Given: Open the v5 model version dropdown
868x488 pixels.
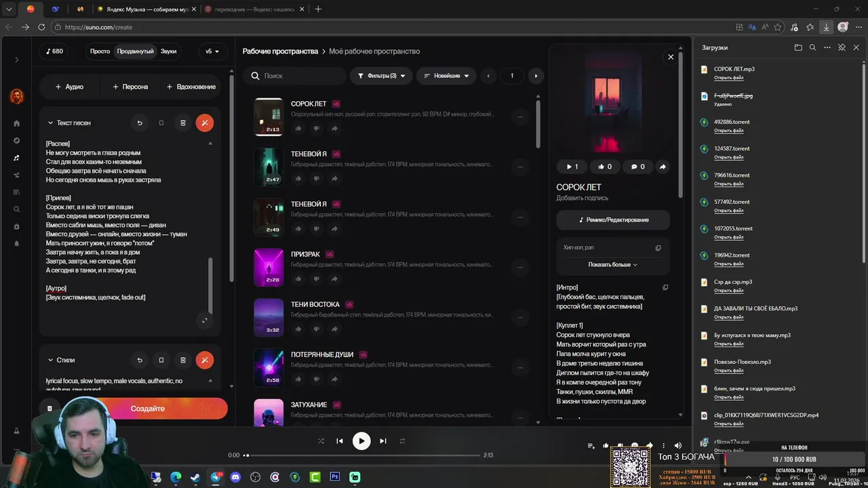Looking at the screenshot, I should click(x=213, y=51).
